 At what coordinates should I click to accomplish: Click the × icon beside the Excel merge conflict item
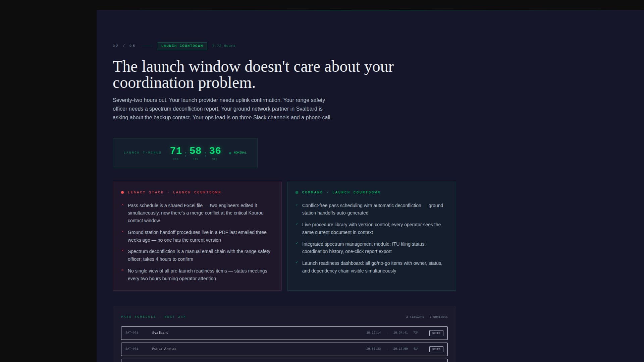(x=122, y=205)
